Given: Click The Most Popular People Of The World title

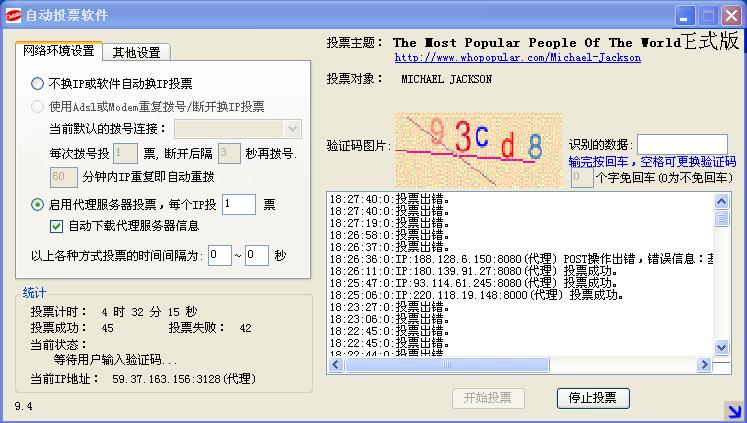Looking at the screenshot, I should point(537,42).
